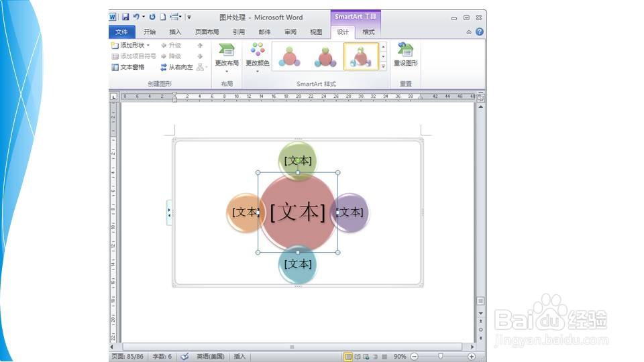Screen dimensions: 644x362
Task: Click the previous page double-arrow button
Action: coord(480,321)
